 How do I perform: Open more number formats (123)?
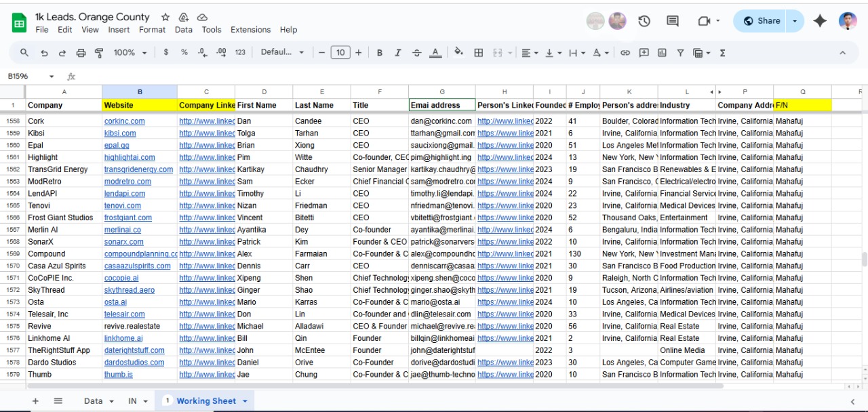click(x=240, y=52)
